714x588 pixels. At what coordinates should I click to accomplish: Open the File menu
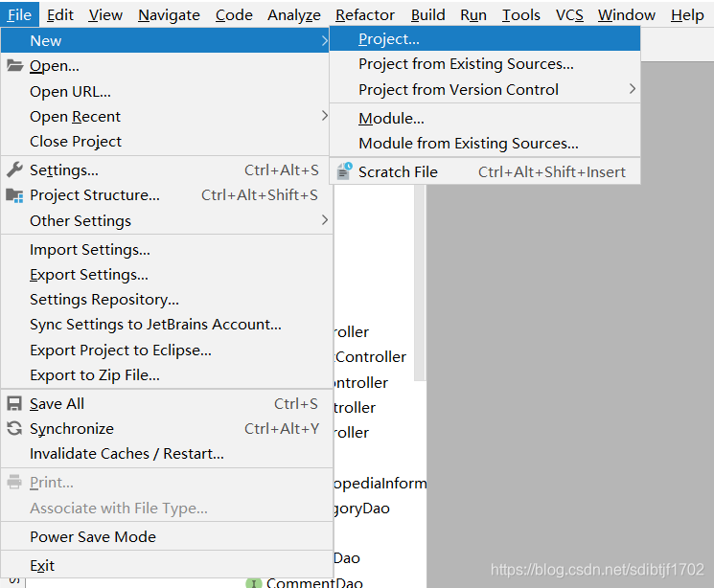19,15
